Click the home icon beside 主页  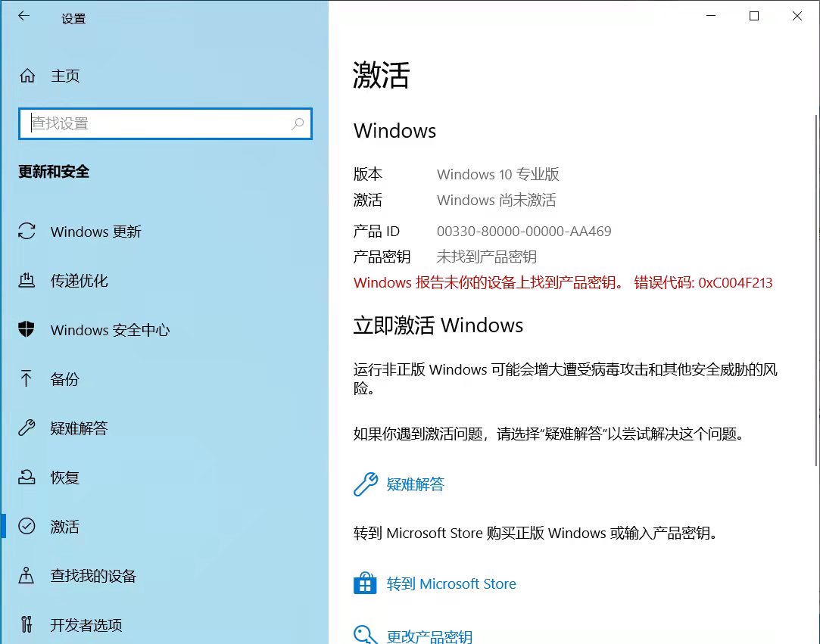27,76
